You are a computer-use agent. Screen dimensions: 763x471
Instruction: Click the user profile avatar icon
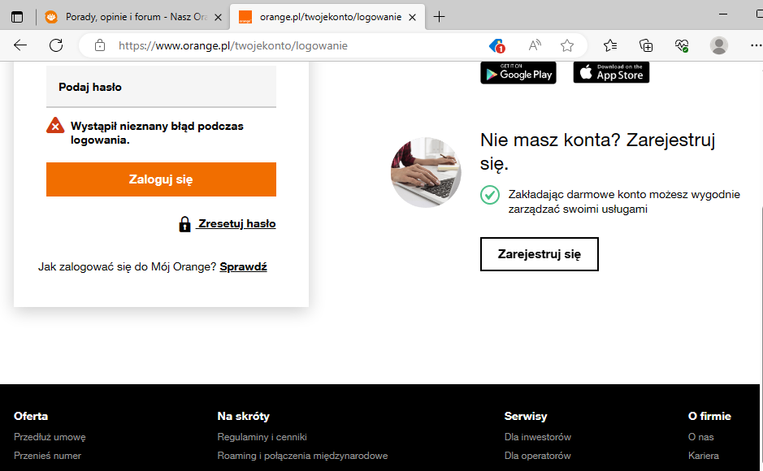click(719, 45)
